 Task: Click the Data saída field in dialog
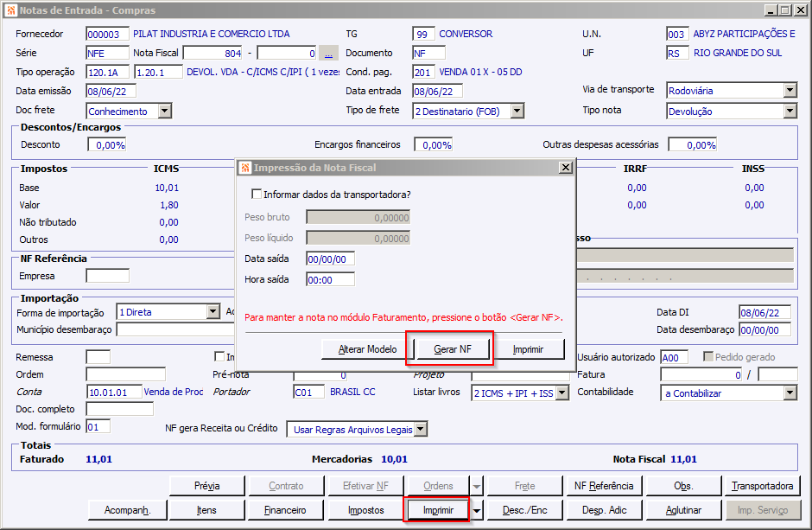coord(330,259)
